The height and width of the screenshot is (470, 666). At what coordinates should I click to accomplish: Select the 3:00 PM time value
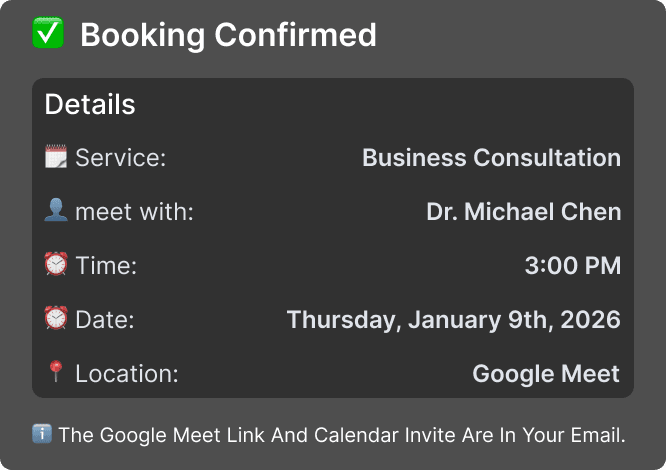572,266
